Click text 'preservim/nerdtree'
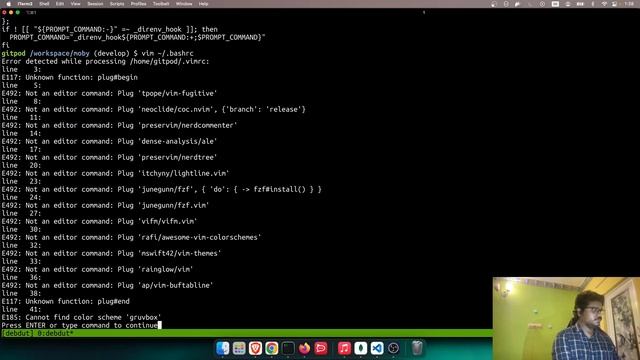Viewport: 640px width, 360px height. tap(179, 157)
